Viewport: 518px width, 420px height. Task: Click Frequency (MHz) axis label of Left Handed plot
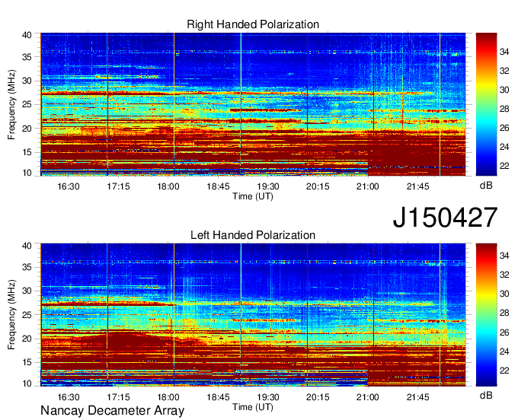click(x=11, y=315)
